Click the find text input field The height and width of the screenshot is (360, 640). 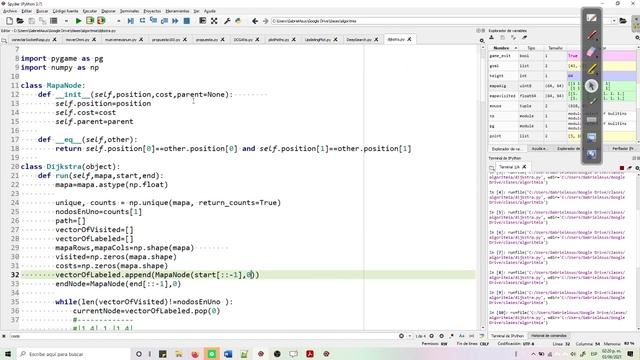point(203,336)
